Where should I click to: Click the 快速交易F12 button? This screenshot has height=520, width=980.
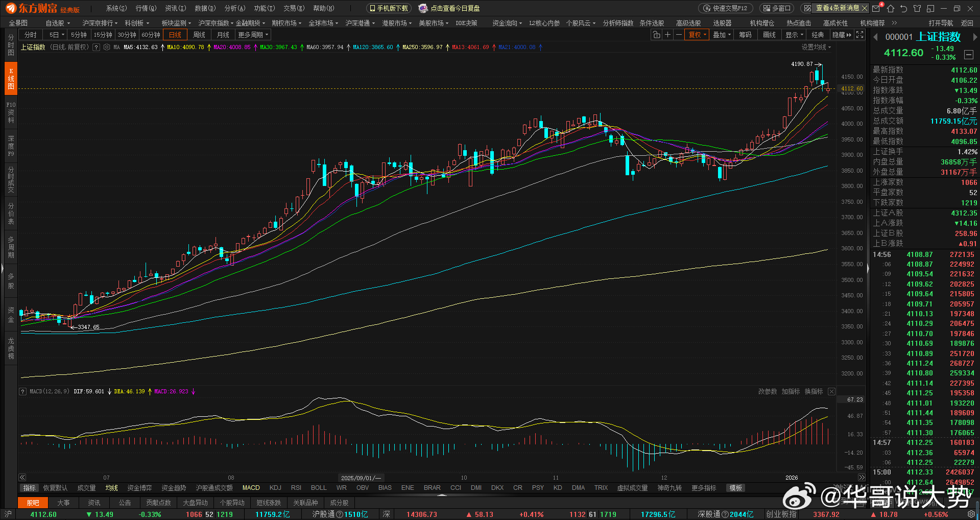pyautogui.click(x=726, y=8)
